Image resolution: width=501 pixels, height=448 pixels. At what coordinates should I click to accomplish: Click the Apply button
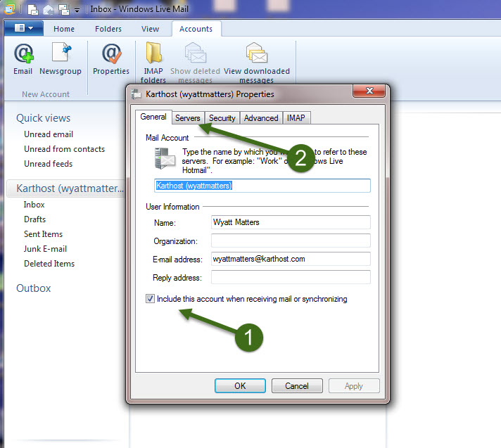click(x=354, y=386)
